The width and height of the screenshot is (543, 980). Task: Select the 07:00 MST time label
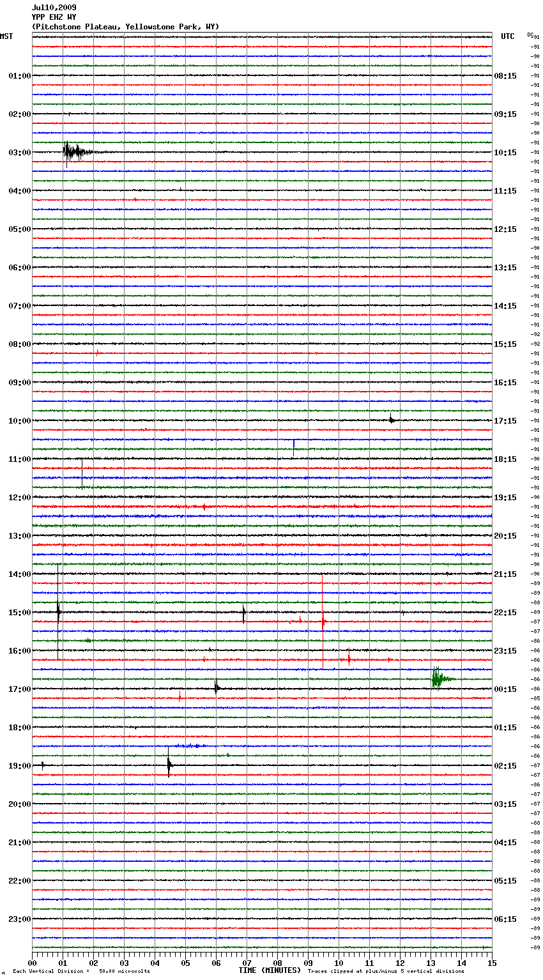coord(20,306)
